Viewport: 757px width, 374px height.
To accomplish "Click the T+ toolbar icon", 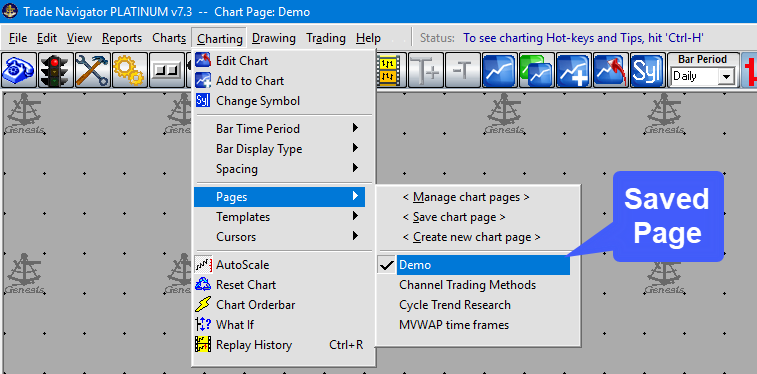I will coord(426,70).
